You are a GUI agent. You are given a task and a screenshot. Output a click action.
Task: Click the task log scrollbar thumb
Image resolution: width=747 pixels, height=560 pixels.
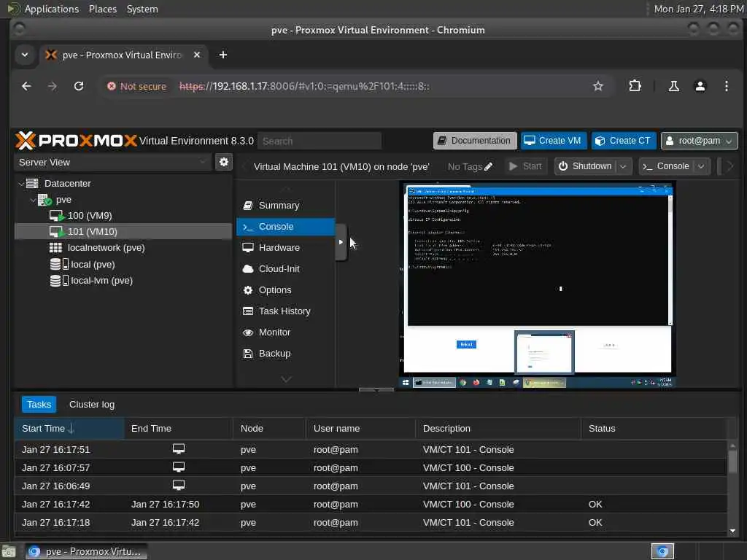(x=732, y=462)
